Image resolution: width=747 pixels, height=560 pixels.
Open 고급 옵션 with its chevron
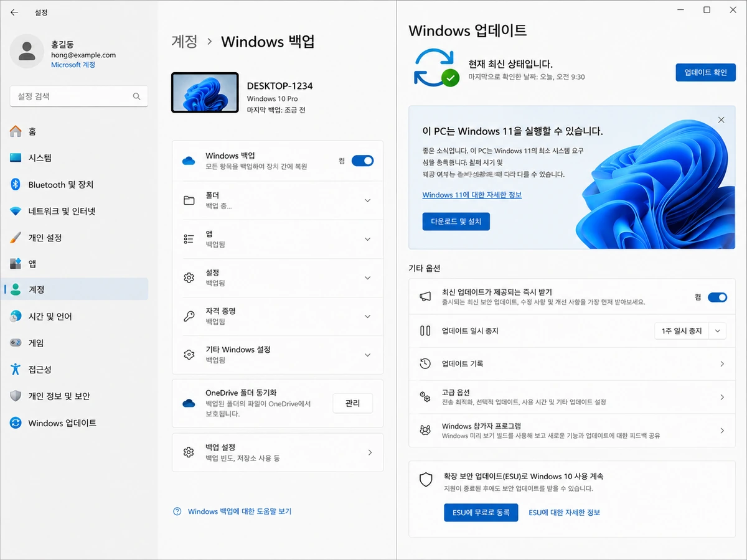point(722,397)
